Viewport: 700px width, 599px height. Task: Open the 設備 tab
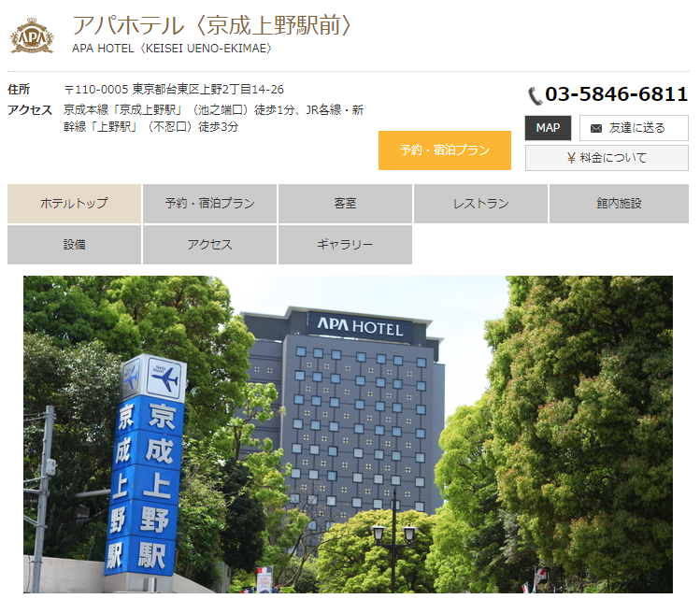click(74, 245)
